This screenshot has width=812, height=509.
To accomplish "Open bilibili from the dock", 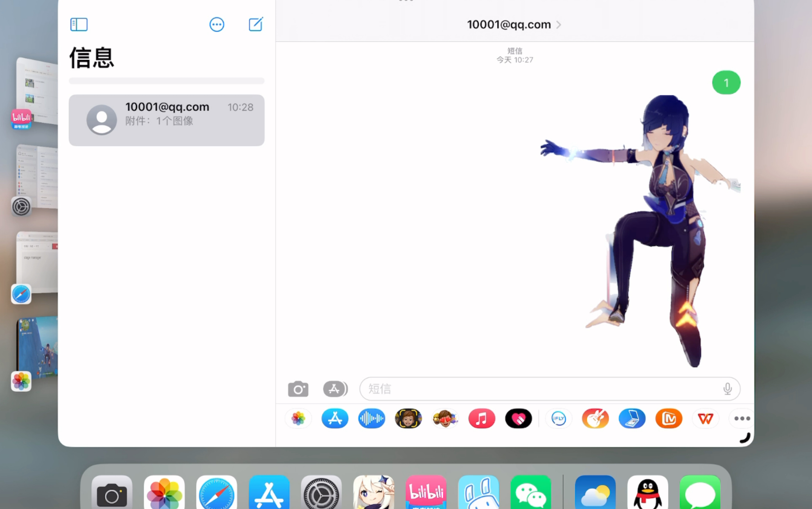I will pos(426,492).
